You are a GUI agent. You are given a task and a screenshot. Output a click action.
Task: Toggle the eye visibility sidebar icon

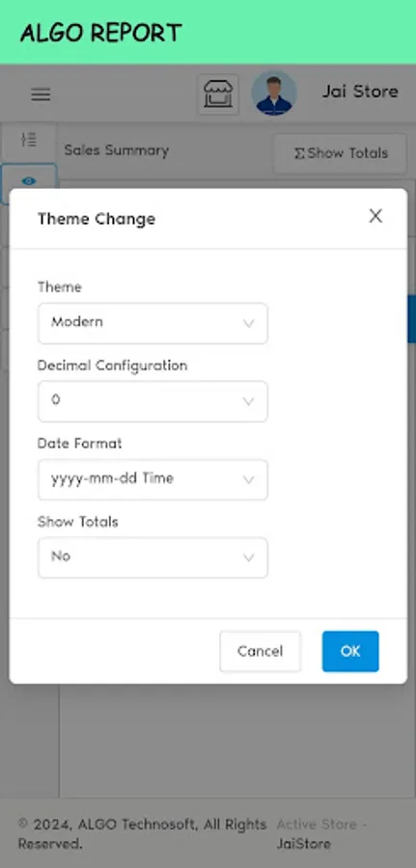29,181
